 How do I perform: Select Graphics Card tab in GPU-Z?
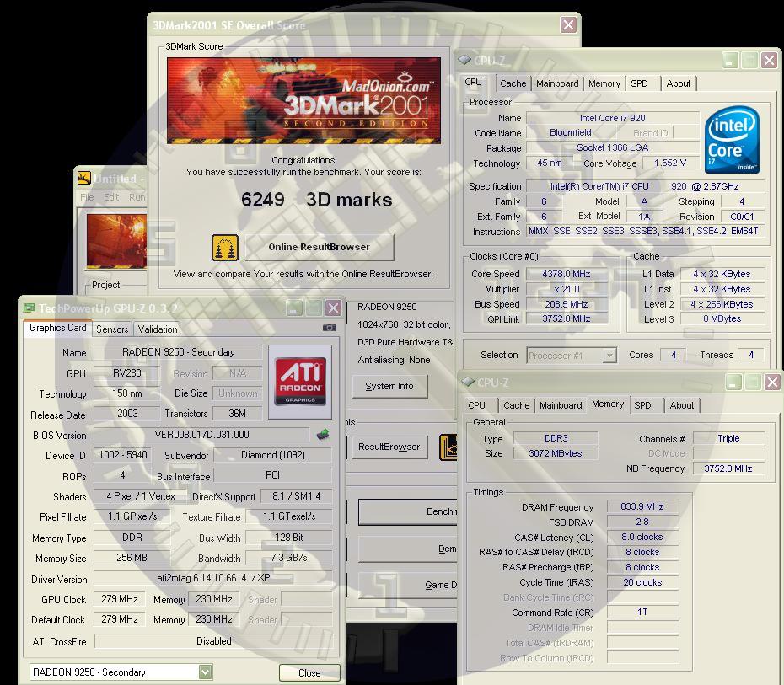pyautogui.click(x=57, y=328)
